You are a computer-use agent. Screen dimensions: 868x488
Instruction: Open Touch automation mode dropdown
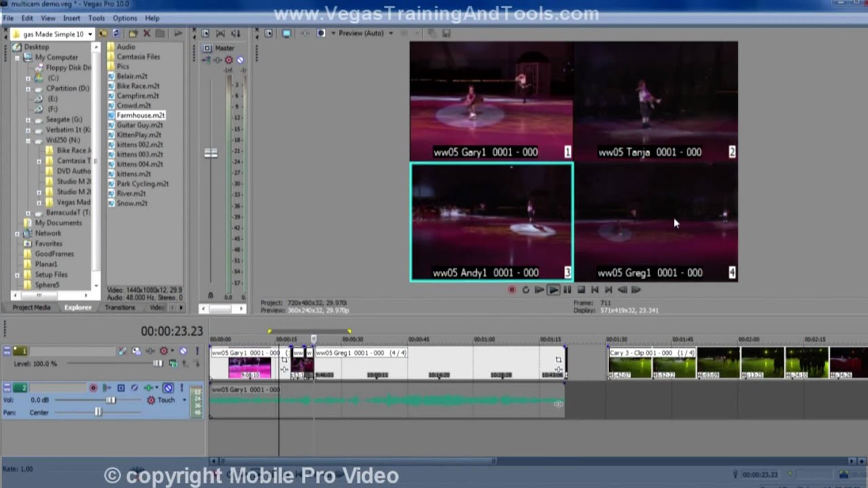[x=184, y=400]
